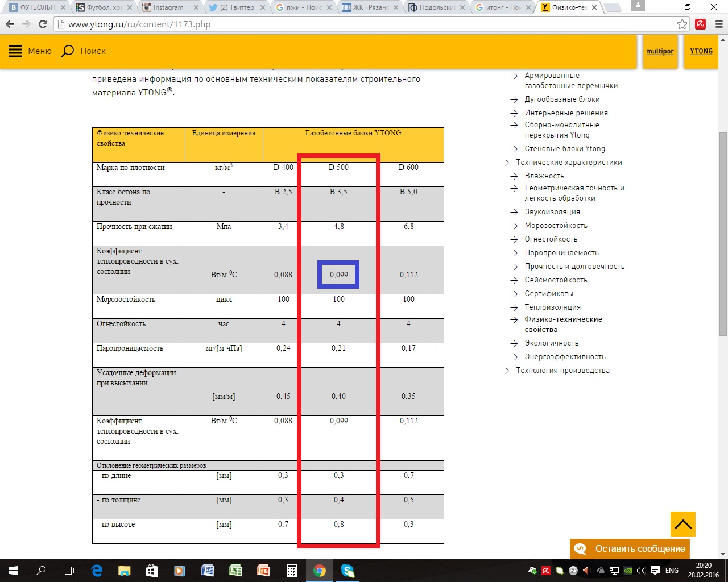Open Chrome's three-line menu icon

click(718, 24)
